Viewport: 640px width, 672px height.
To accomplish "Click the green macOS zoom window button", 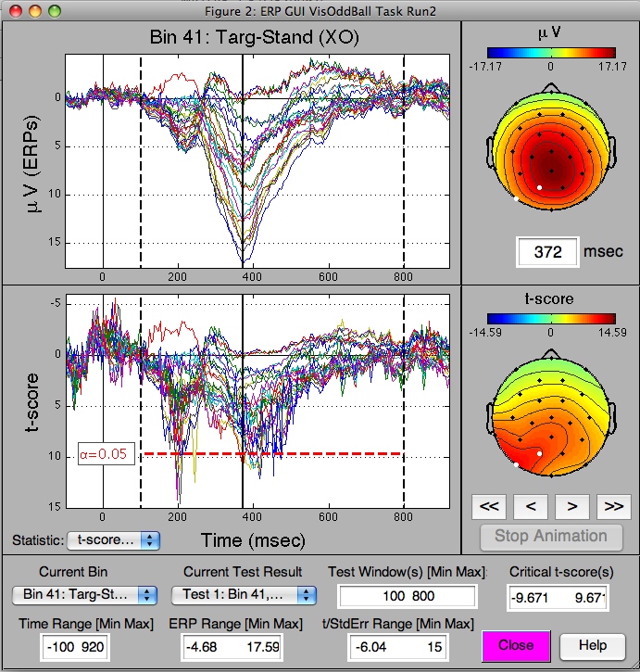I will click(54, 11).
